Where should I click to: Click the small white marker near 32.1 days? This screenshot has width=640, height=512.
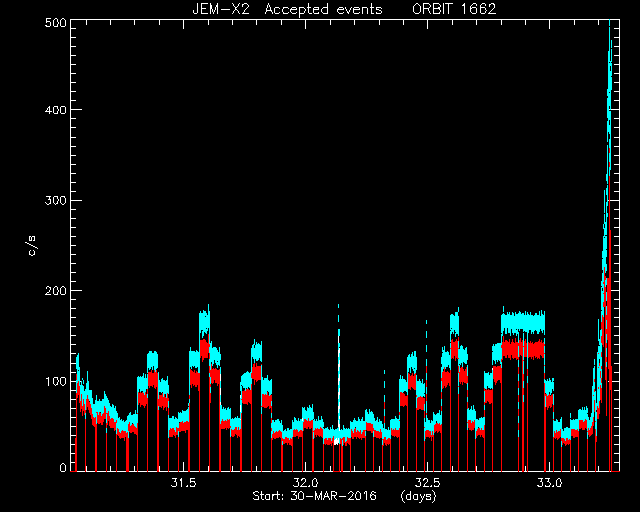point(337,441)
